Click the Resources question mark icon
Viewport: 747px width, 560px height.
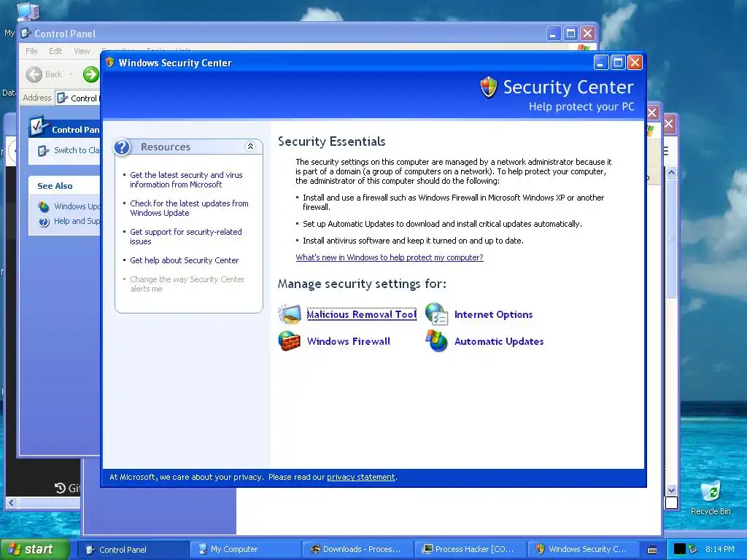click(x=122, y=147)
